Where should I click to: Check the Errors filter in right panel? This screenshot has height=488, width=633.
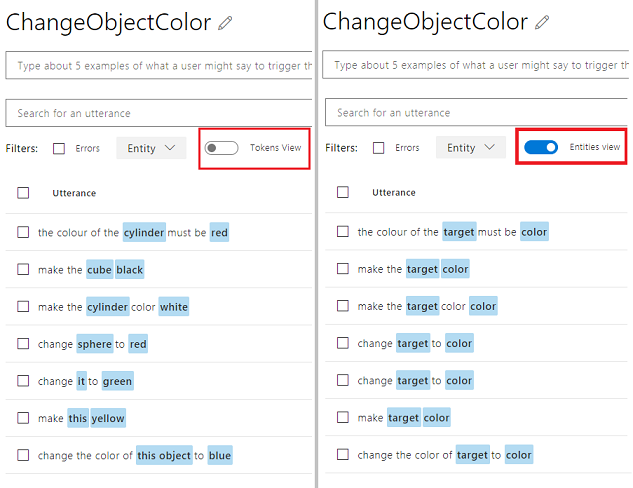tap(379, 148)
